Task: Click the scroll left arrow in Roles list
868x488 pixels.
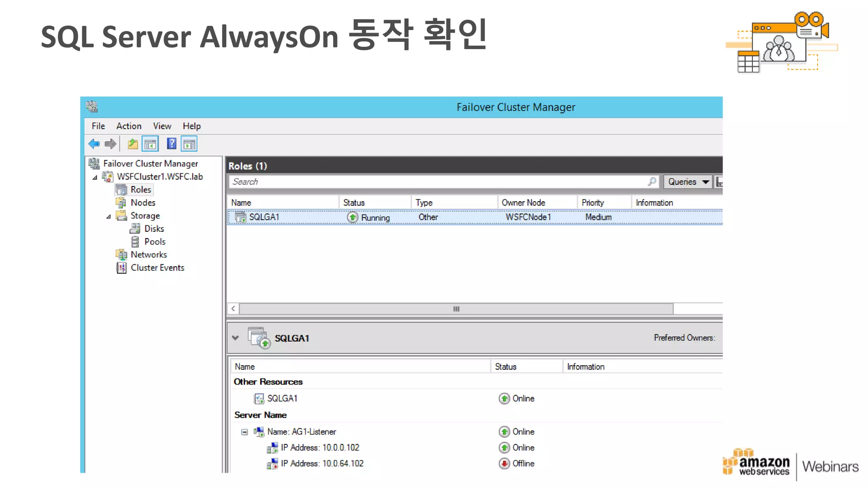Action: (x=233, y=309)
